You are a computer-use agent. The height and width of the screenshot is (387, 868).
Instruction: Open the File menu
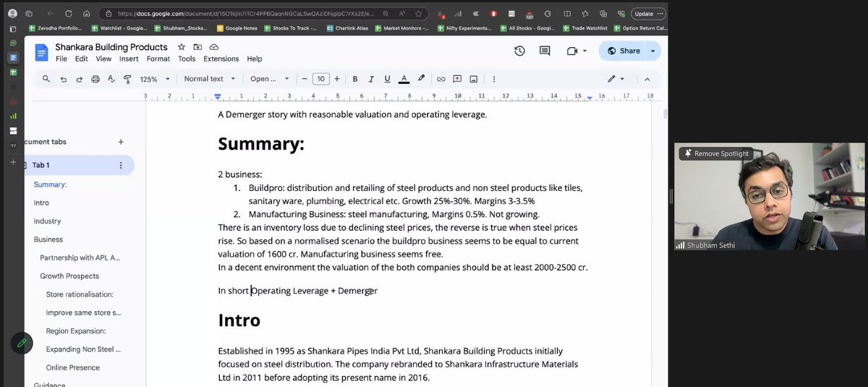(x=61, y=59)
